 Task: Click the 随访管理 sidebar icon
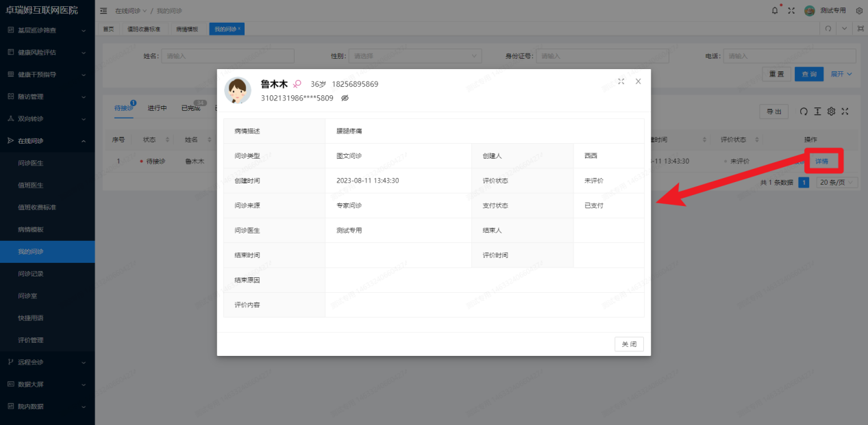[10, 96]
